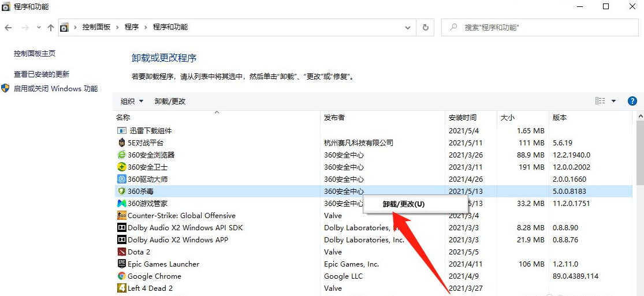Image resolution: width=644 pixels, height=296 pixels.
Task: Select the 360杀毒 row name
Action: pos(141,192)
